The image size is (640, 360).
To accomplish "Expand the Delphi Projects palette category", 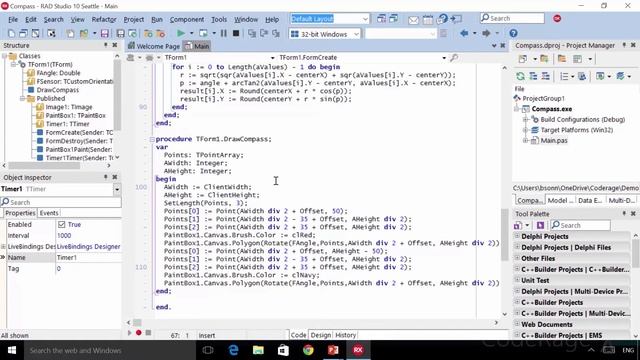I will pyautogui.click(x=517, y=236).
